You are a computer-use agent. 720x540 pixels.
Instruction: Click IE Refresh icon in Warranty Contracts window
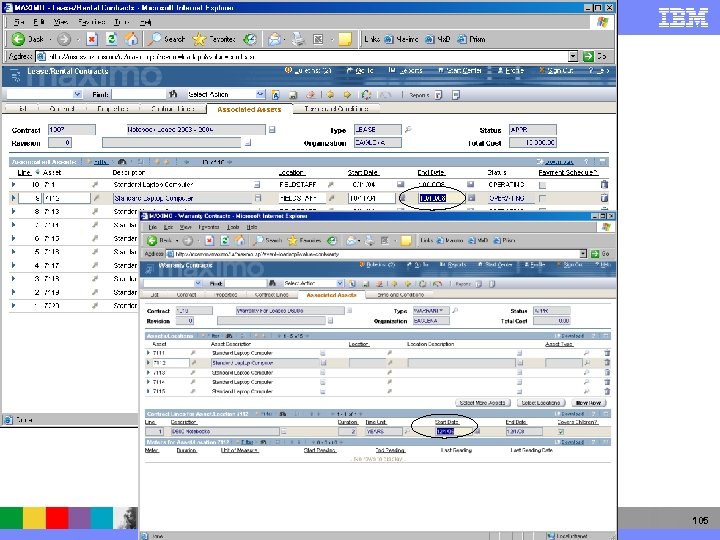tap(225, 240)
